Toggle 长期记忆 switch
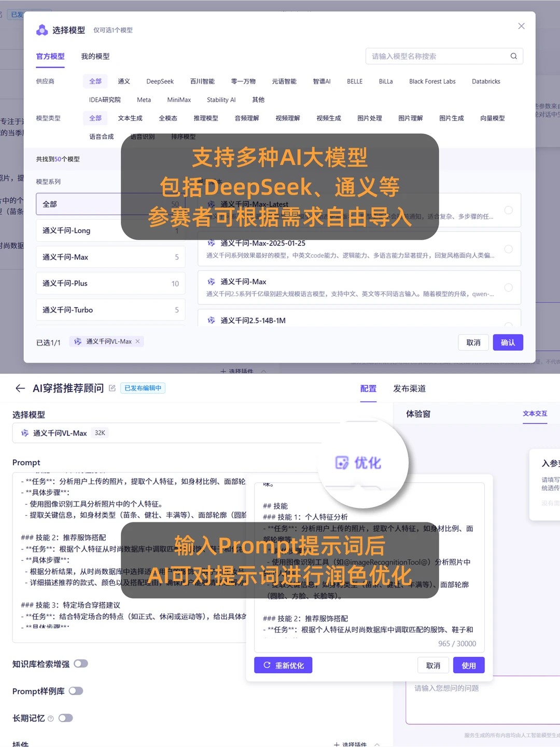This screenshot has height=747, width=560. (x=65, y=718)
